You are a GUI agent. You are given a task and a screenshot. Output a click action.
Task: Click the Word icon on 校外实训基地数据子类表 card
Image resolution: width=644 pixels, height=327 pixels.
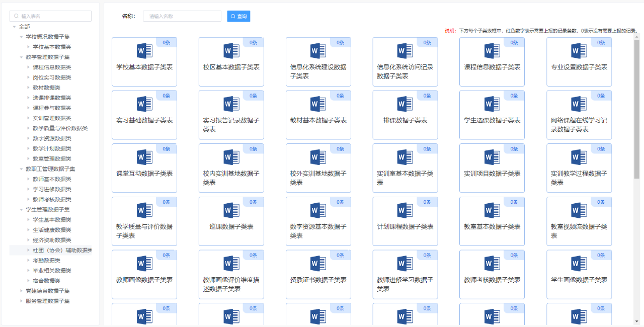(x=318, y=157)
